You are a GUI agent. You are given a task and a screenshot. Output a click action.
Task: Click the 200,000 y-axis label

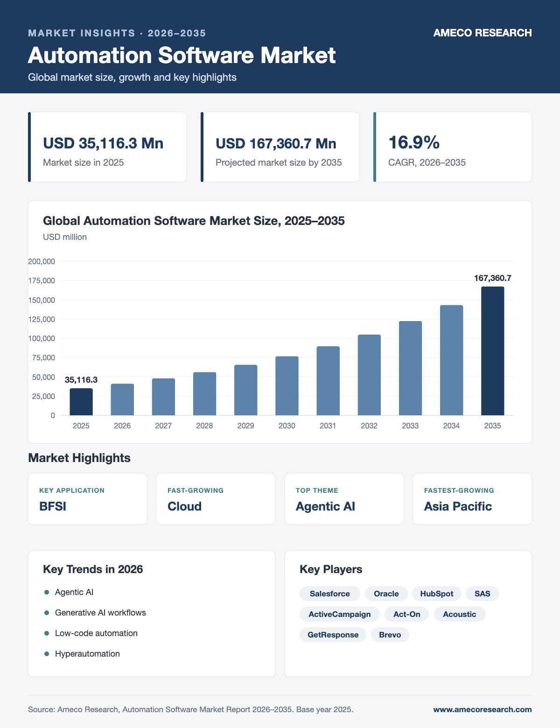tap(42, 261)
